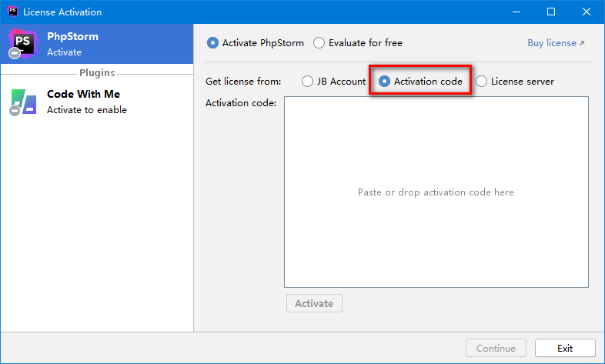The image size is (605, 364).
Task: Click the PhpStorm icon in the title bar
Action: [12, 12]
